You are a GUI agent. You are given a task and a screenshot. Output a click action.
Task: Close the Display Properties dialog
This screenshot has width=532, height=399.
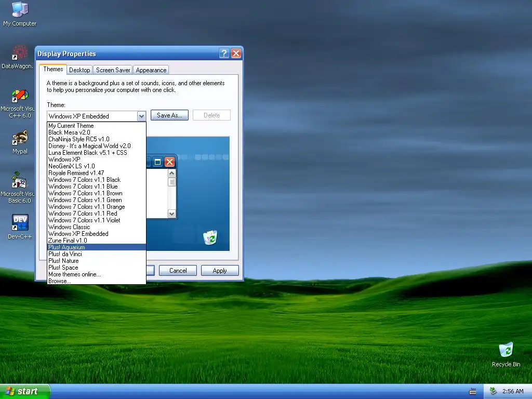pos(236,54)
